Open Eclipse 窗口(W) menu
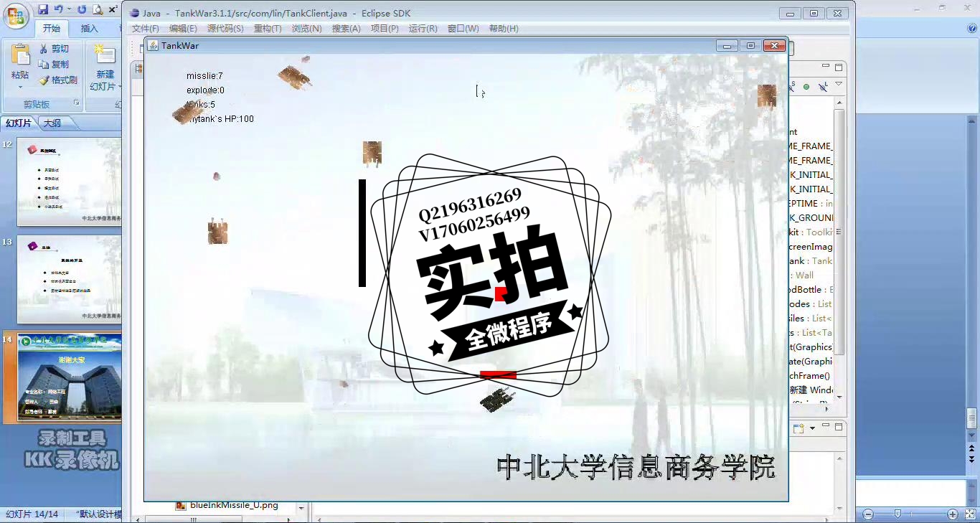Viewport: 980px width, 523px height. pyautogui.click(x=463, y=29)
